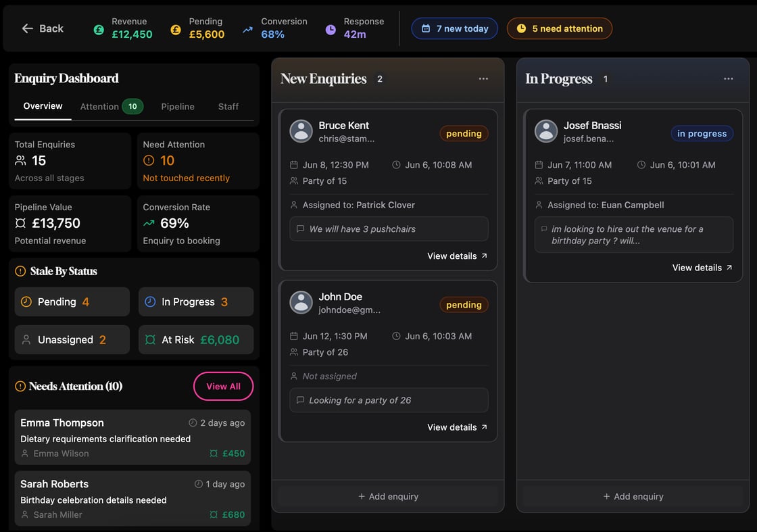Click John Doe's profile avatar
Viewport: 757px width, 532px height.
point(301,302)
